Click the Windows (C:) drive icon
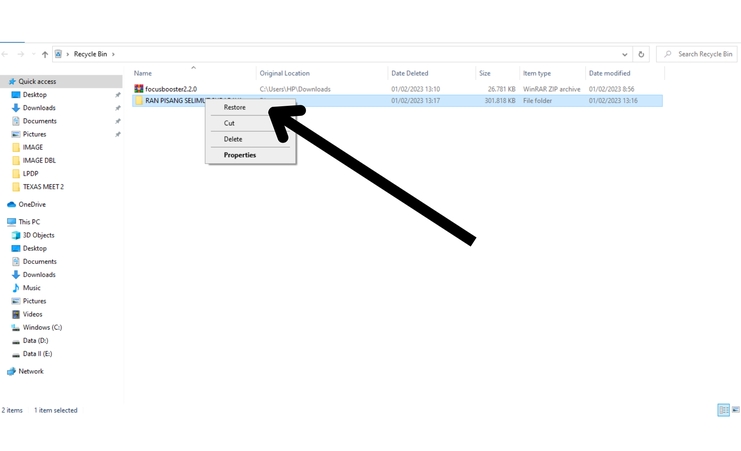The height and width of the screenshot is (451, 741). (x=16, y=328)
